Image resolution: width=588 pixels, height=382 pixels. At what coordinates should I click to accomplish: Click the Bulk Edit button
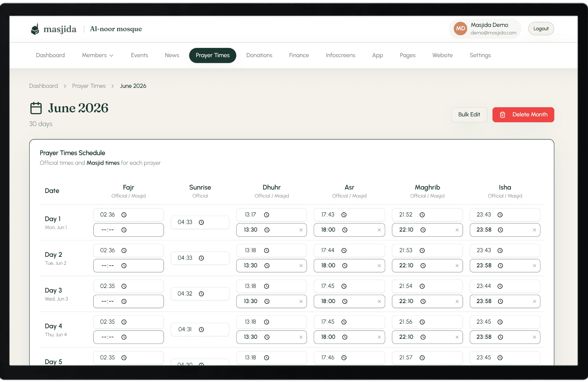[469, 115]
